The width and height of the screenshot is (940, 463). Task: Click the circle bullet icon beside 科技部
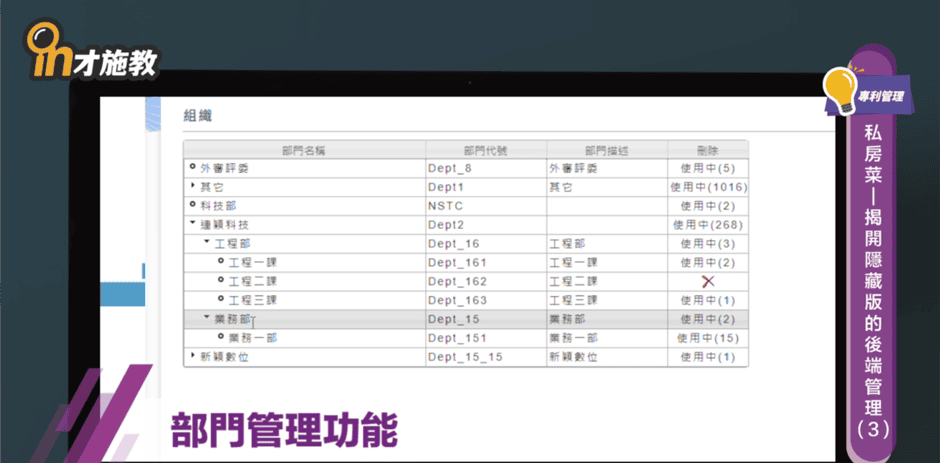coord(193,204)
